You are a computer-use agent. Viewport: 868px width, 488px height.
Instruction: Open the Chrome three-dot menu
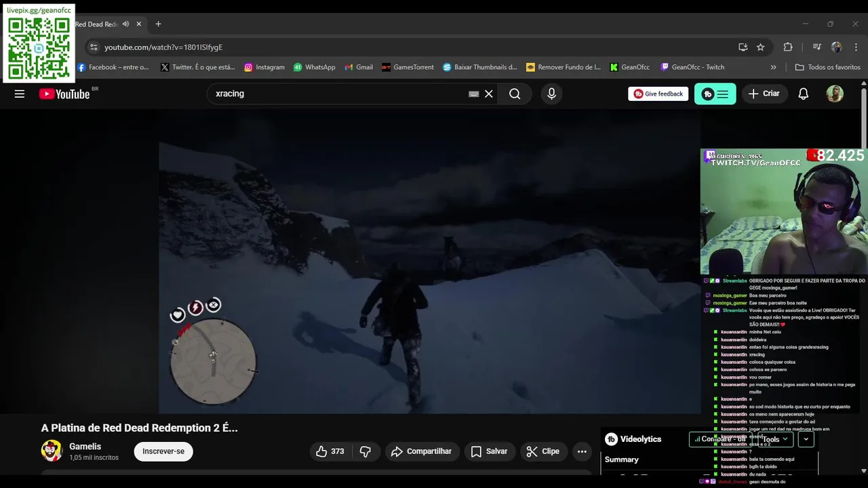[x=856, y=47]
